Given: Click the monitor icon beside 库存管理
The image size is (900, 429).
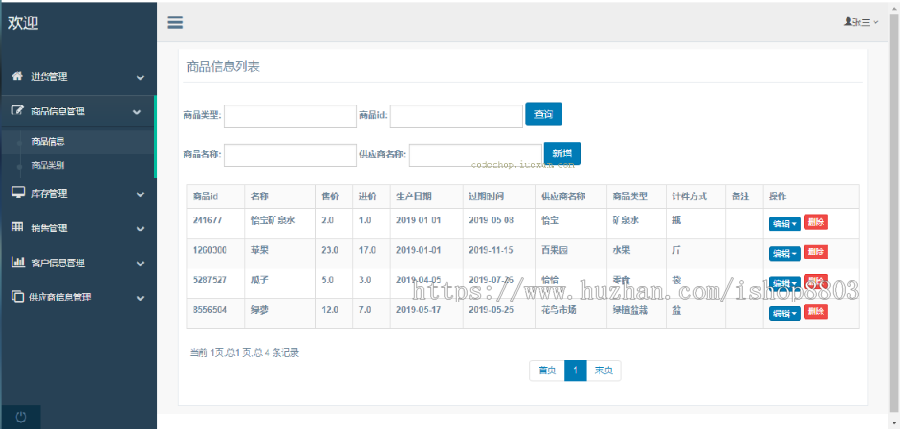Looking at the screenshot, I should (x=18, y=192).
